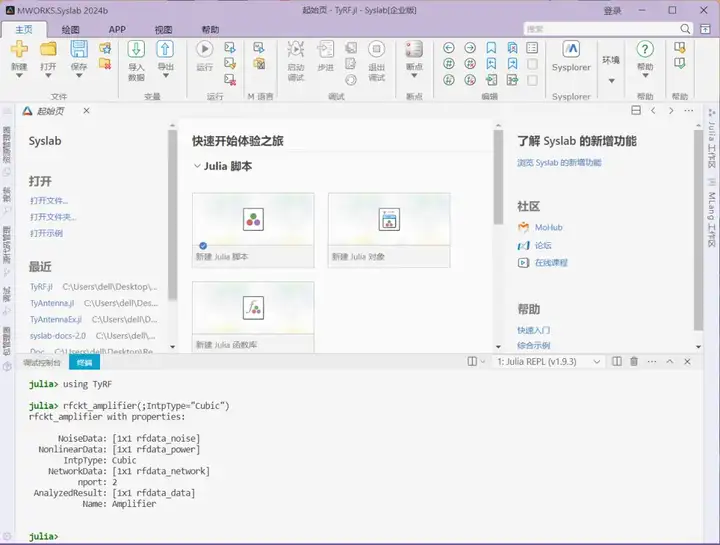The image size is (720, 545).
Task: Open the 论坛 forum link
Action: pos(543,246)
